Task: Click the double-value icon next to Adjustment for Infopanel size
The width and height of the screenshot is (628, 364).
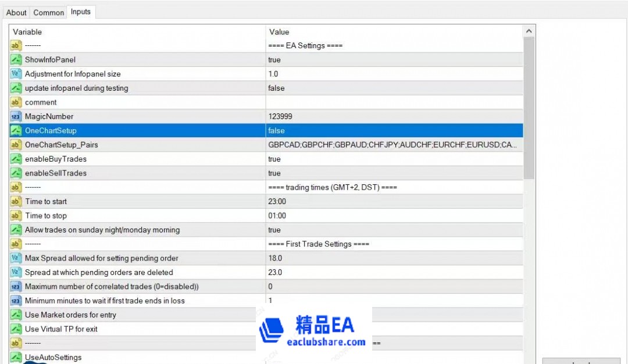Action: (16, 74)
